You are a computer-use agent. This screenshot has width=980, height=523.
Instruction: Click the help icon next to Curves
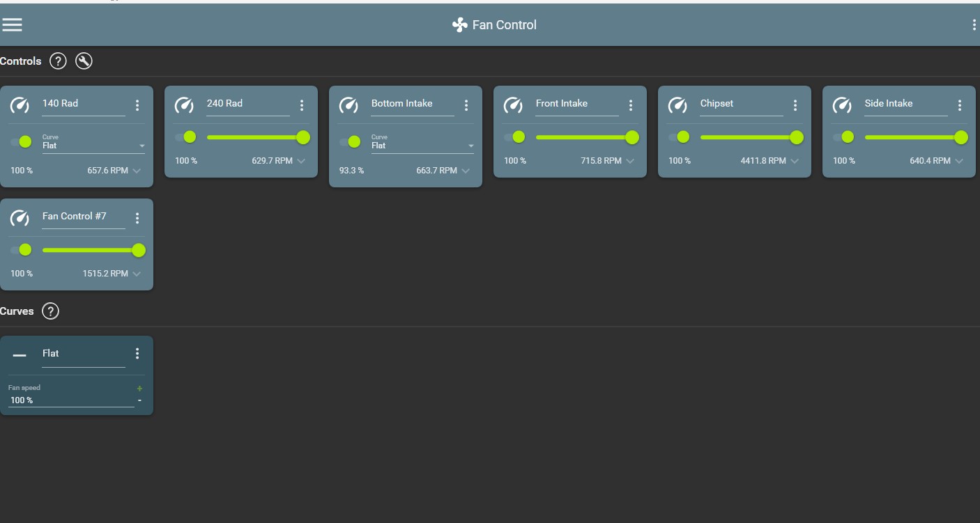[x=49, y=311]
